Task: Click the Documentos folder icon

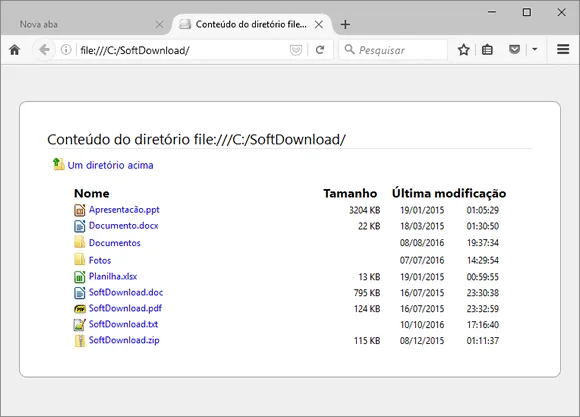Action: [80, 242]
